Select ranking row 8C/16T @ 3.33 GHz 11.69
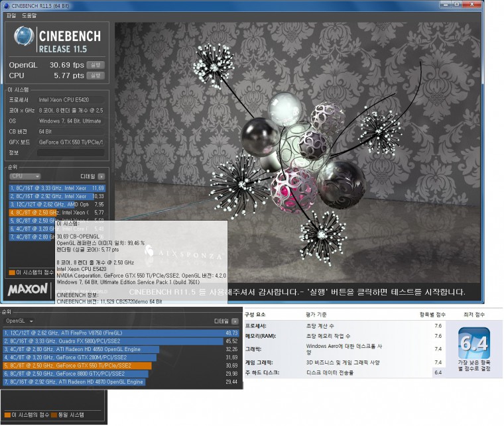 (x=57, y=188)
